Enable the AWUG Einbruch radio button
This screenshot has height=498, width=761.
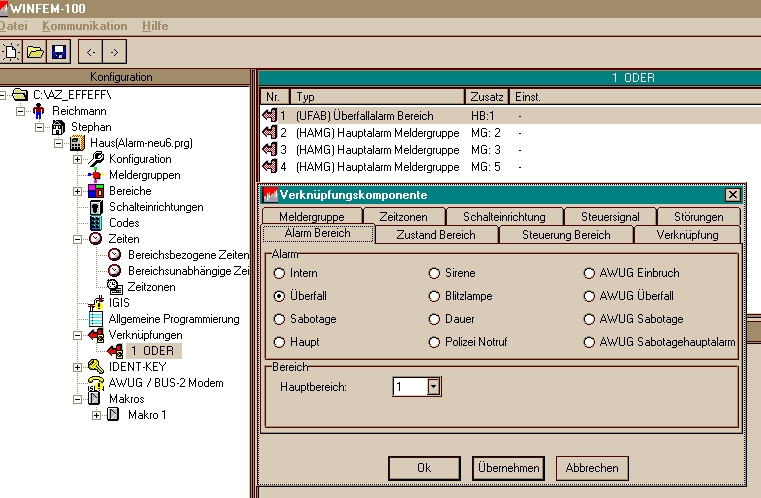point(589,273)
